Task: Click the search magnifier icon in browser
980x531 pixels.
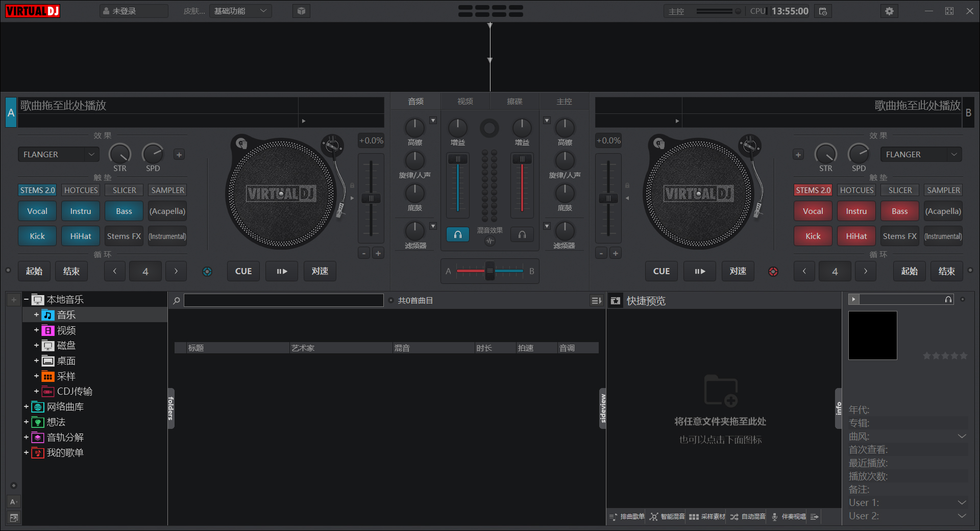Action: [x=177, y=301]
